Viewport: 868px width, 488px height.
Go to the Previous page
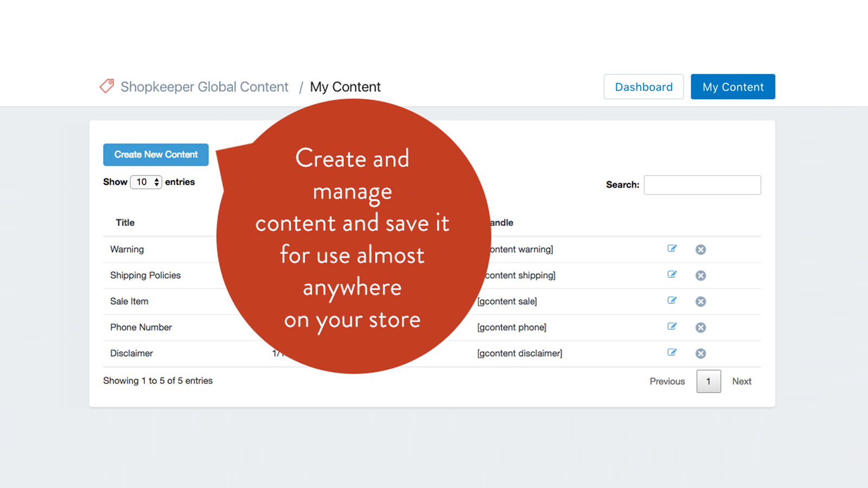(x=667, y=381)
